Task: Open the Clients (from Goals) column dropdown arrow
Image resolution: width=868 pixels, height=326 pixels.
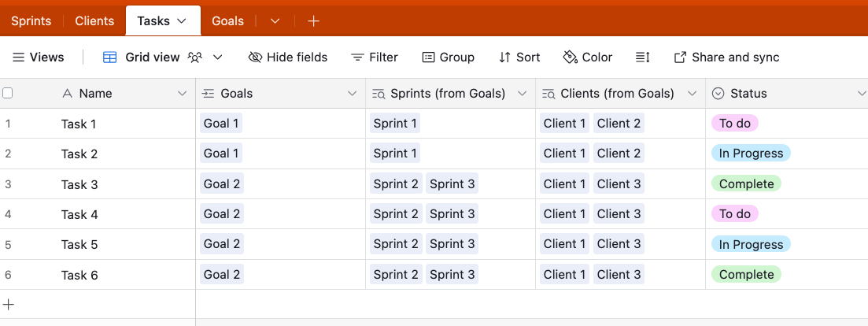Action: click(x=692, y=94)
